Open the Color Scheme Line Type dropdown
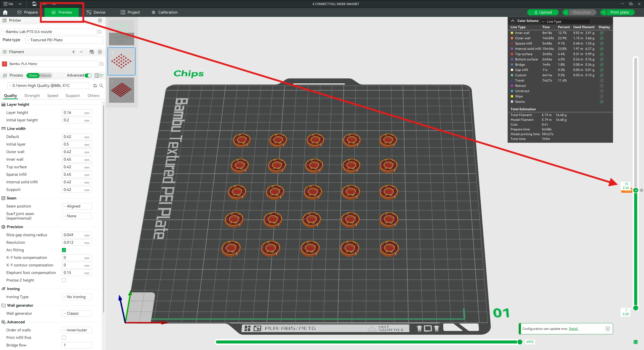 565,21
